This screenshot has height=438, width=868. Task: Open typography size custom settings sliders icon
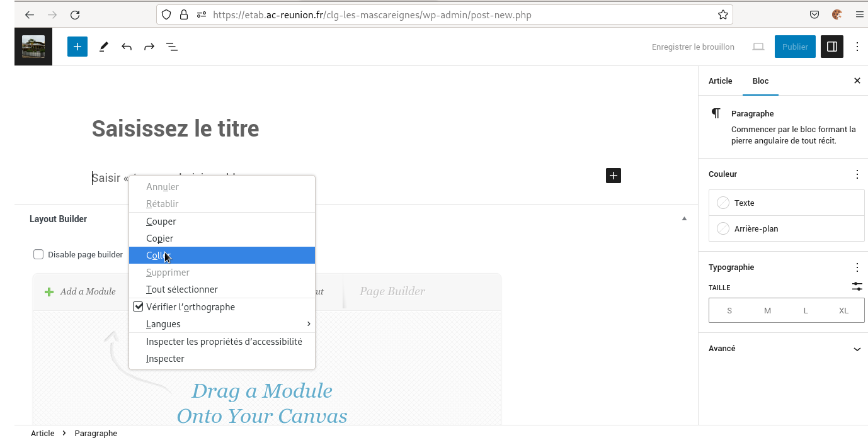(x=857, y=286)
